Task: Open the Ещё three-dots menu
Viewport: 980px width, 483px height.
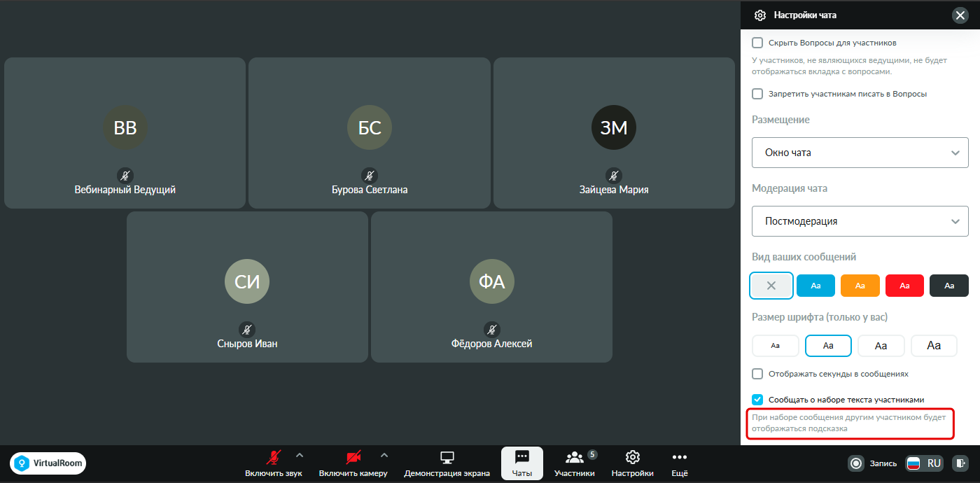Action: point(680,458)
